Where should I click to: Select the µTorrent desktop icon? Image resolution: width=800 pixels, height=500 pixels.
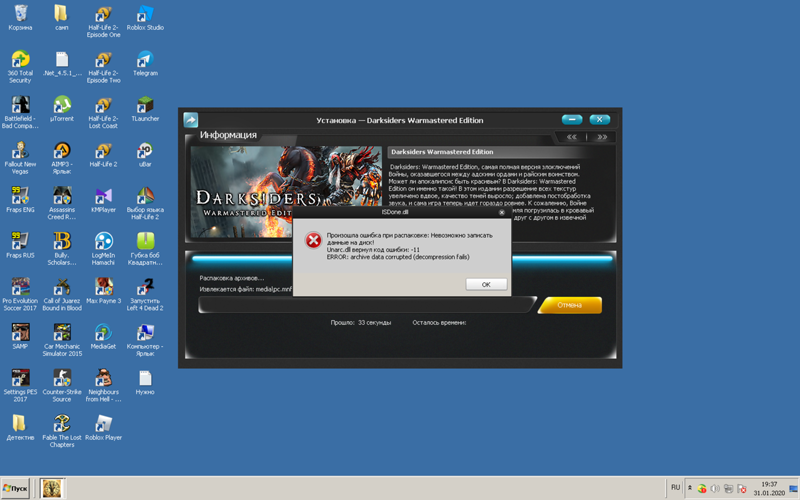pyautogui.click(x=62, y=109)
